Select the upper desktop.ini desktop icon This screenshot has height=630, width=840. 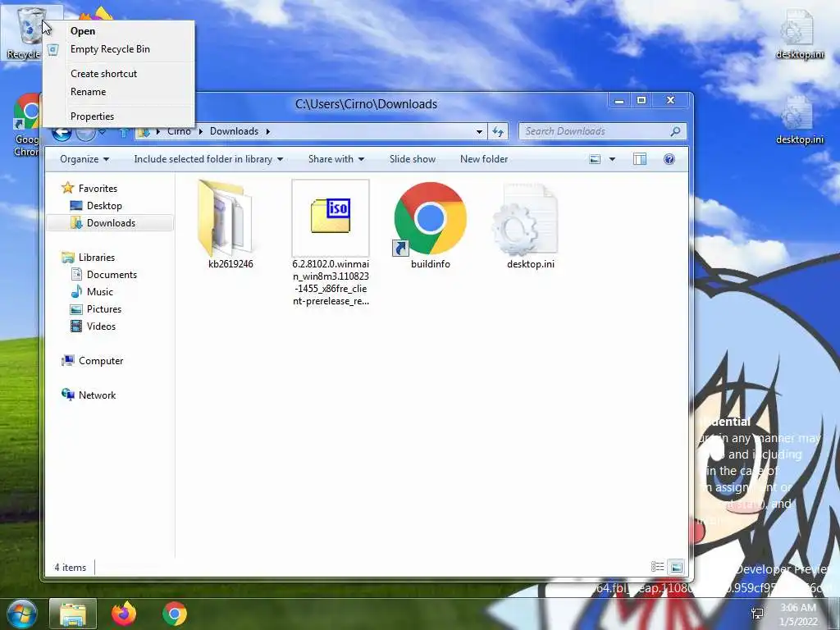799,33
